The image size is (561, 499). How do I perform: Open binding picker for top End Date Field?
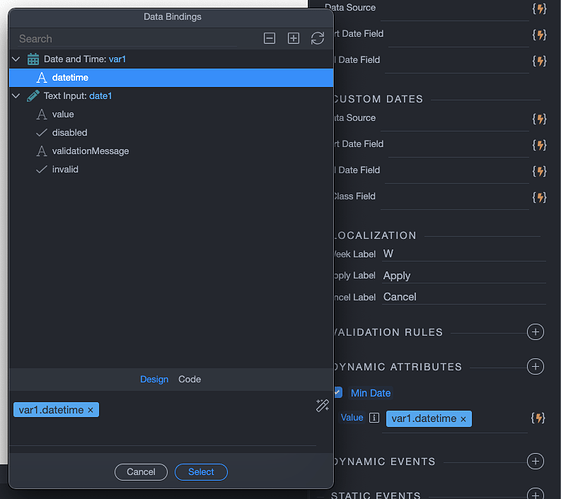[x=539, y=61]
